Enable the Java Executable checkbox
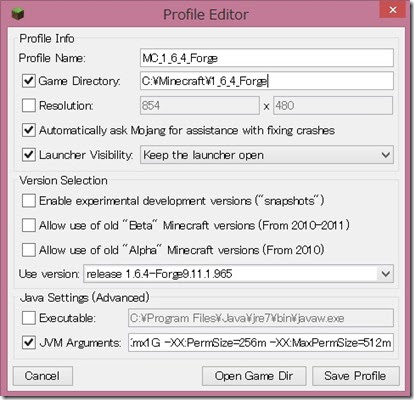 tap(29, 318)
